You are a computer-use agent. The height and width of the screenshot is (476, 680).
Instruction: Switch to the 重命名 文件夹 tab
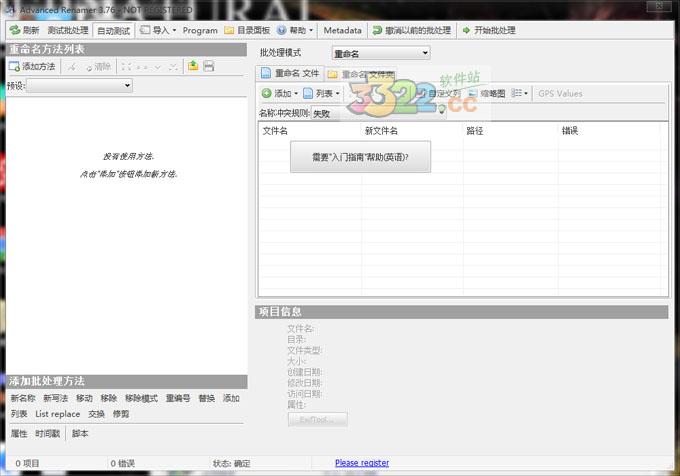point(361,75)
